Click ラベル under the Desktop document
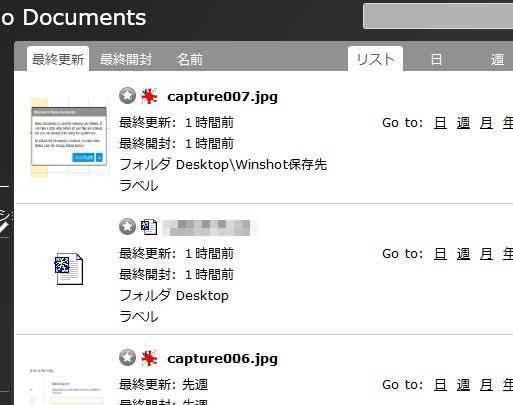This screenshot has width=513, height=405. coord(139,316)
